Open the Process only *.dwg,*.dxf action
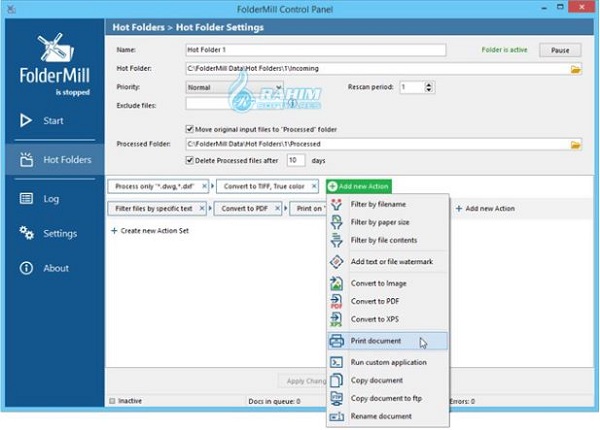This screenshot has height=430, width=600. pos(155,186)
